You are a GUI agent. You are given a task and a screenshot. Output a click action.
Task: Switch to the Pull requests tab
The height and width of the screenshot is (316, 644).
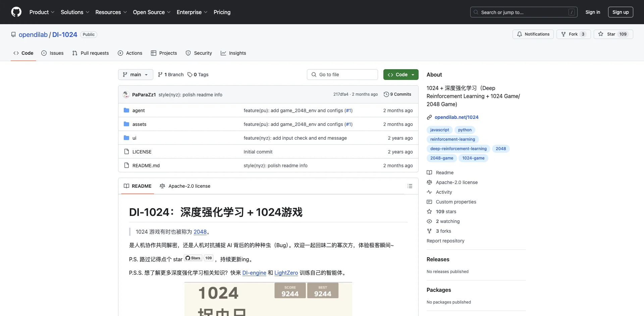click(91, 53)
